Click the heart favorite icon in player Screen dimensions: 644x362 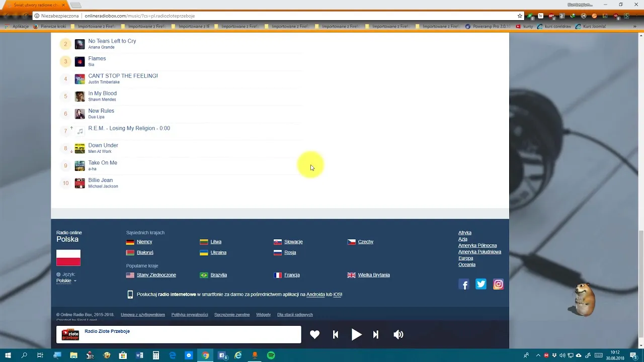(x=314, y=335)
